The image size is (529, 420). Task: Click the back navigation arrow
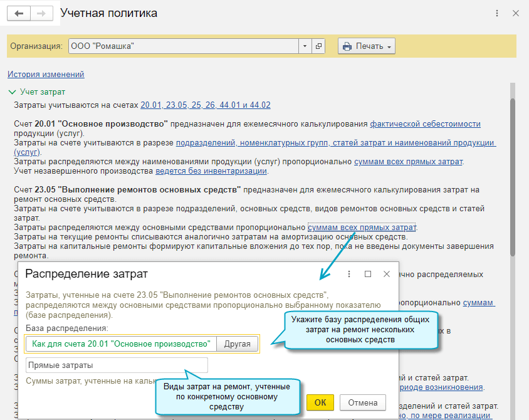coord(19,13)
